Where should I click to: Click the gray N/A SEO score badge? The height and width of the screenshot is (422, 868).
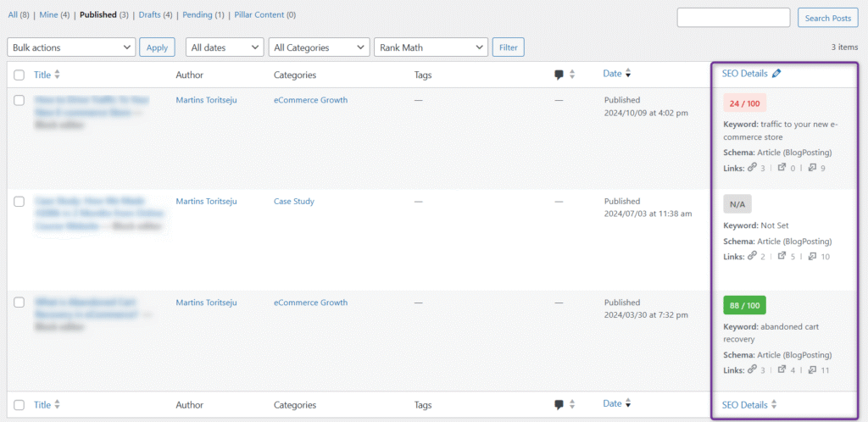tap(737, 204)
